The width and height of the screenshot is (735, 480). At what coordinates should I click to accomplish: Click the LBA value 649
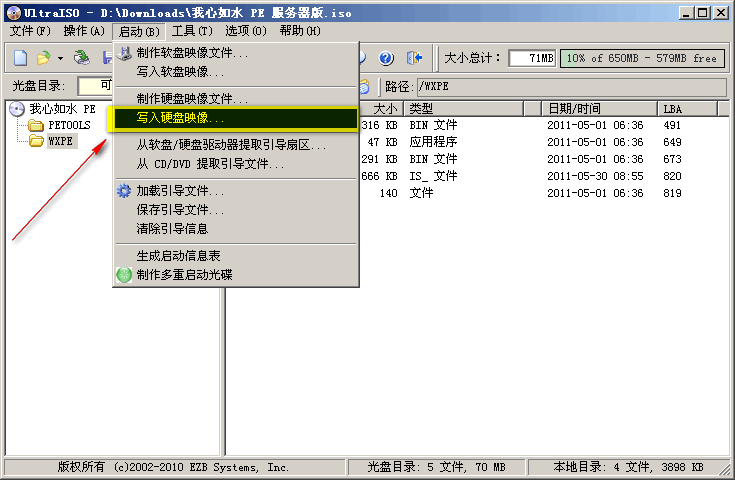(x=672, y=142)
